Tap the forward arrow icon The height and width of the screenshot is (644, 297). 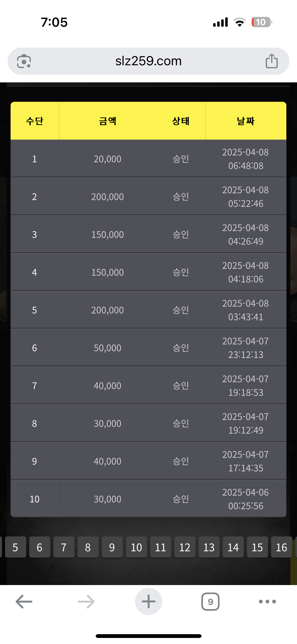coord(86,601)
